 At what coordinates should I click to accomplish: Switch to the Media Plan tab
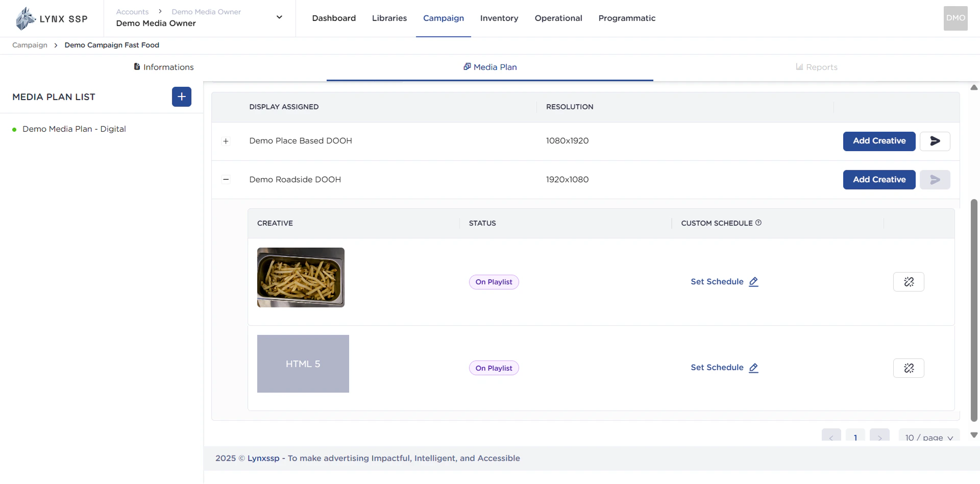[490, 67]
